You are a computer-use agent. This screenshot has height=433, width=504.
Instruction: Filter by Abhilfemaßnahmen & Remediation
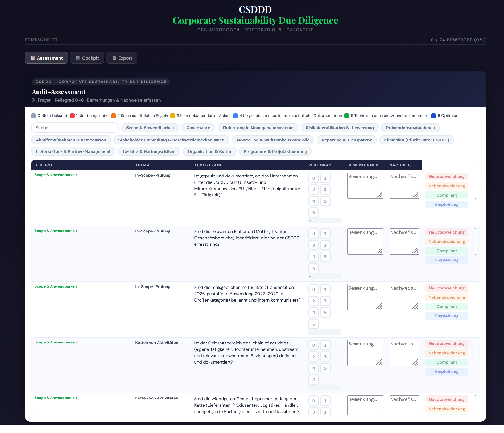tap(71, 140)
